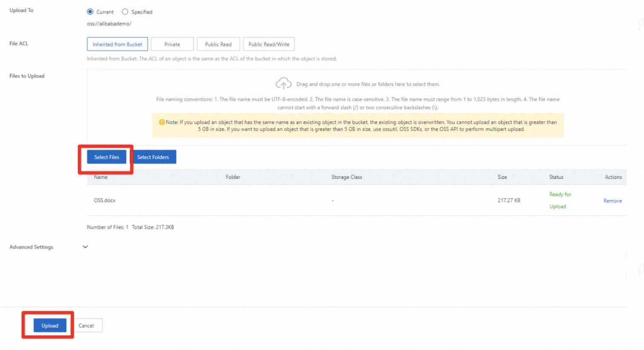
Task: Click the Select Files button
Action: pos(106,157)
